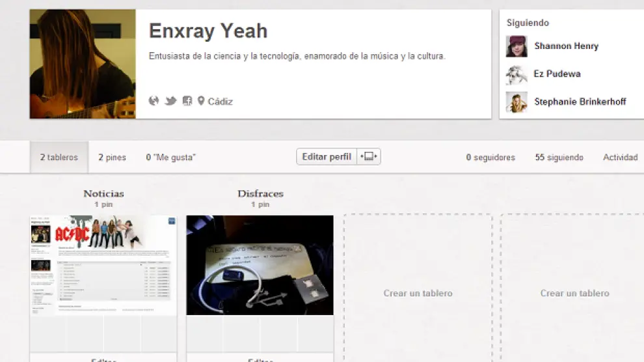644x362 pixels.
Task: Click the Twitter bird icon
Action: click(x=170, y=101)
